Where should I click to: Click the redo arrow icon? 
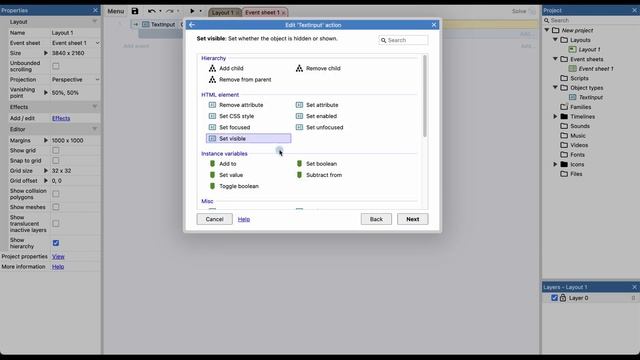[170, 11]
